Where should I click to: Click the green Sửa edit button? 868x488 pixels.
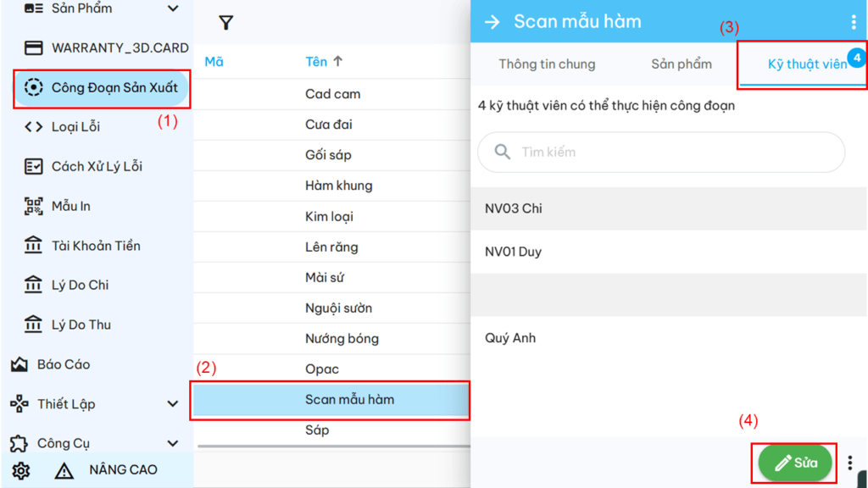click(x=795, y=463)
